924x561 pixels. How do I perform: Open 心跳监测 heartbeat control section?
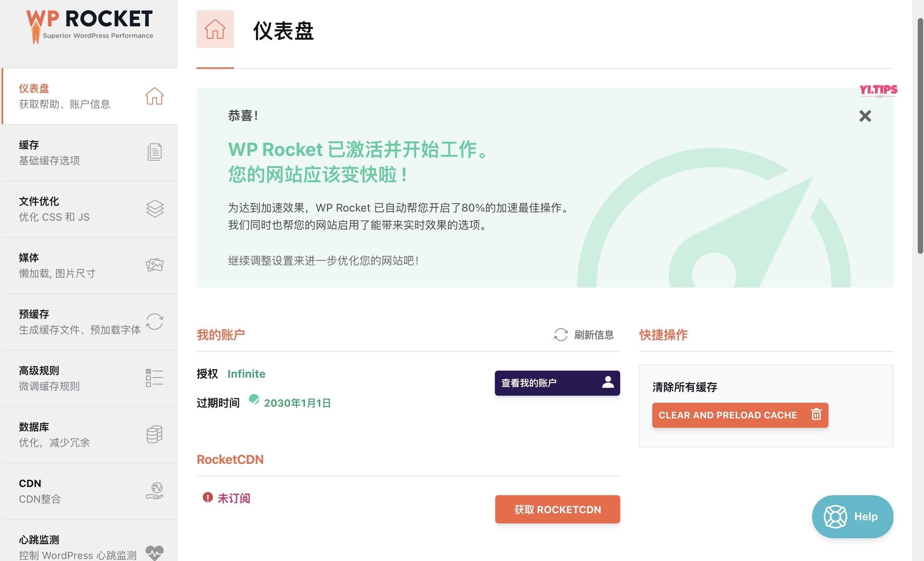click(90, 541)
